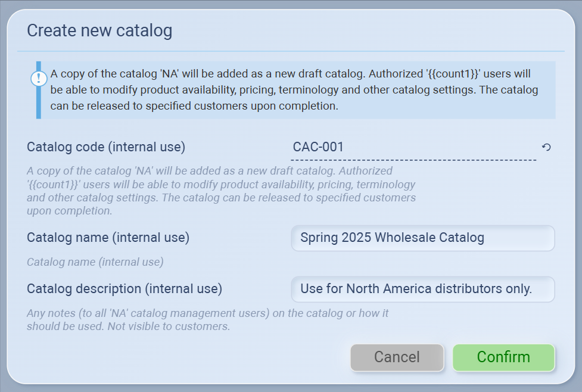Select the "Catalog description (internal use)" label

125,289
